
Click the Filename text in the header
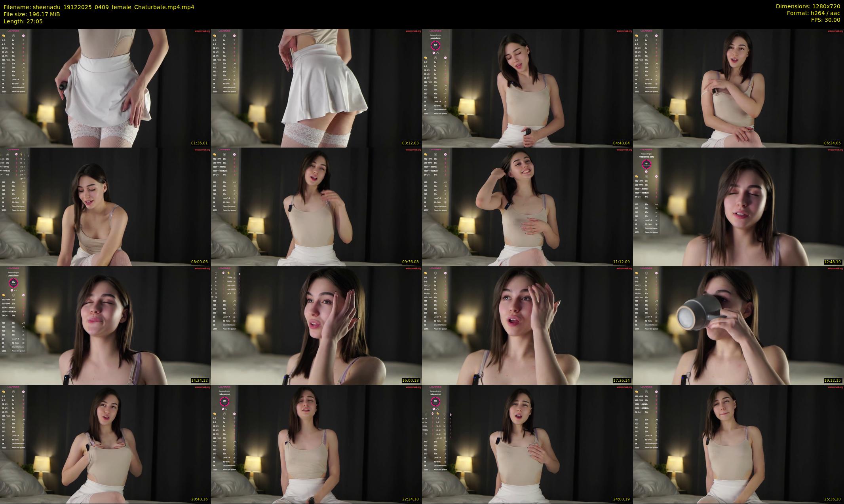pyautogui.click(x=99, y=7)
